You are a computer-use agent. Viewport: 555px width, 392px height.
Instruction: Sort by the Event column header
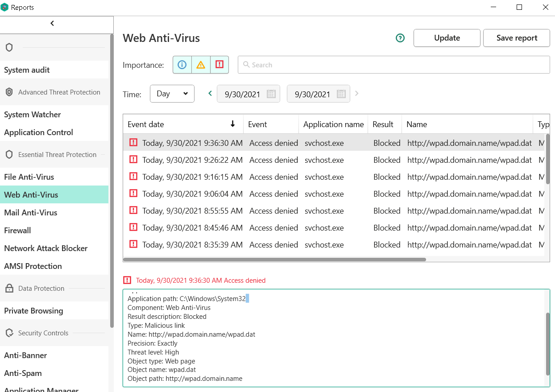tap(271, 124)
